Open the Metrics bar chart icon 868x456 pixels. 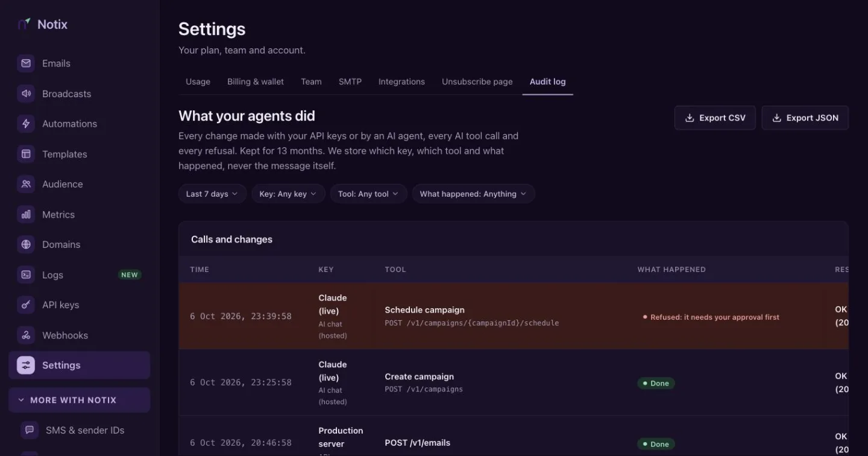pyautogui.click(x=26, y=214)
